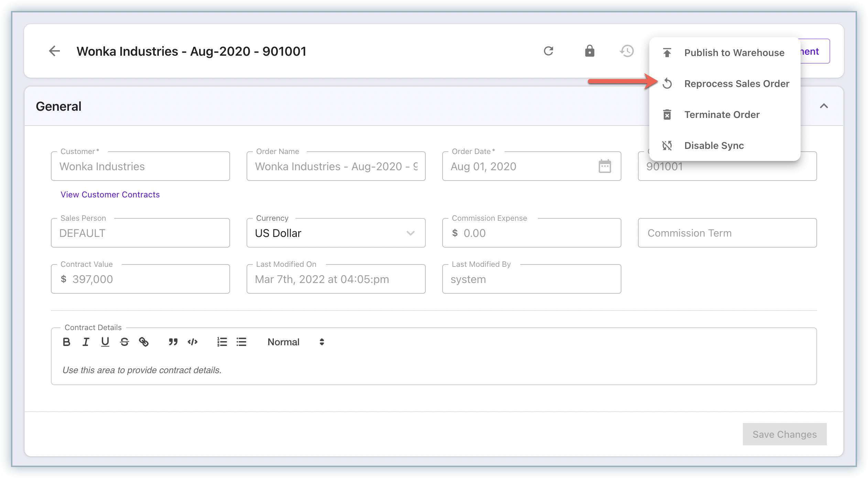
Task: Open the Normal text style dropdown
Action: (x=296, y=342)
